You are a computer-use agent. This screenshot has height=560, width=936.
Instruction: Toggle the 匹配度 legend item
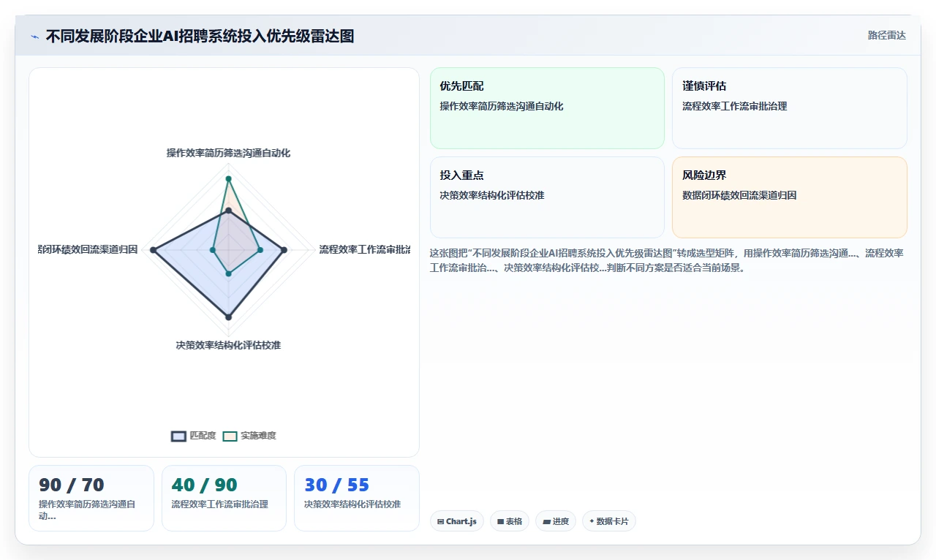click(194, 436)
